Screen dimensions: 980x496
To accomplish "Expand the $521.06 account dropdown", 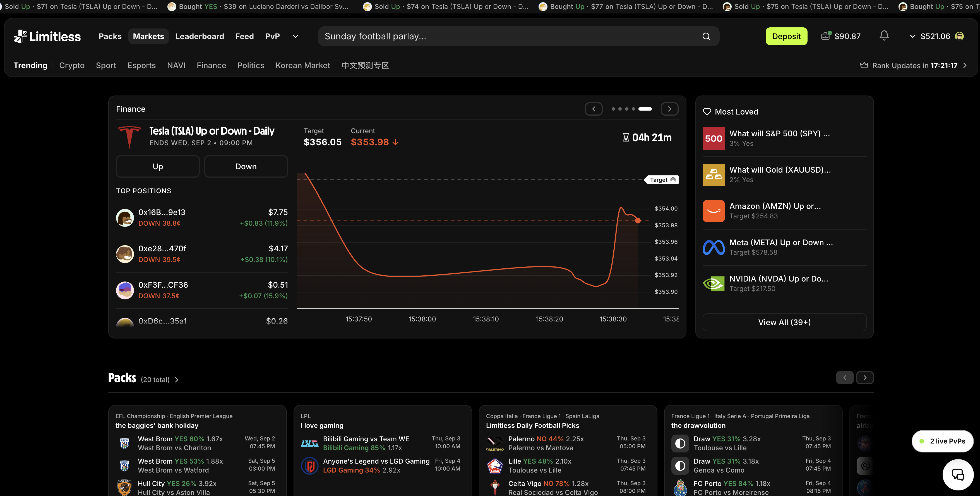I will (x=912, y=36).
